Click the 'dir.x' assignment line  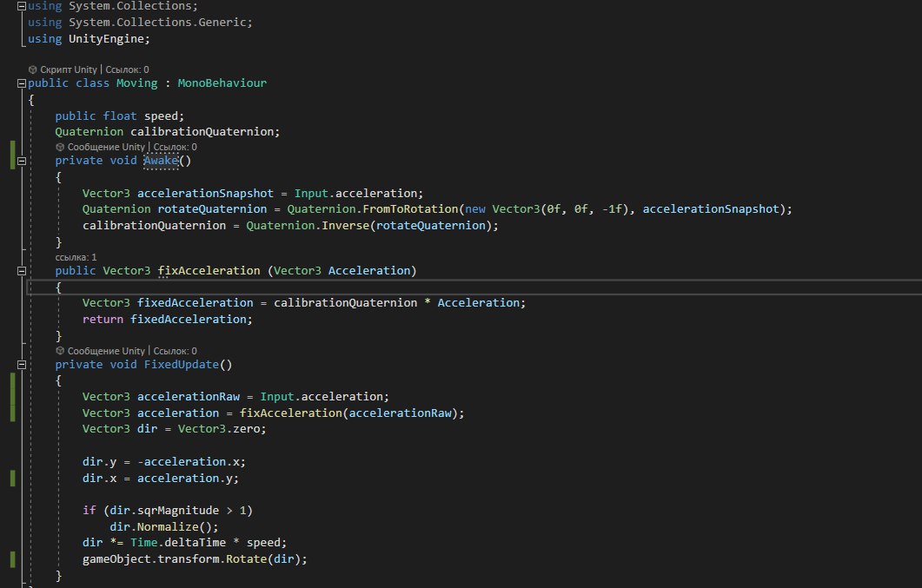pyautogui.click(x=161, y=479)
